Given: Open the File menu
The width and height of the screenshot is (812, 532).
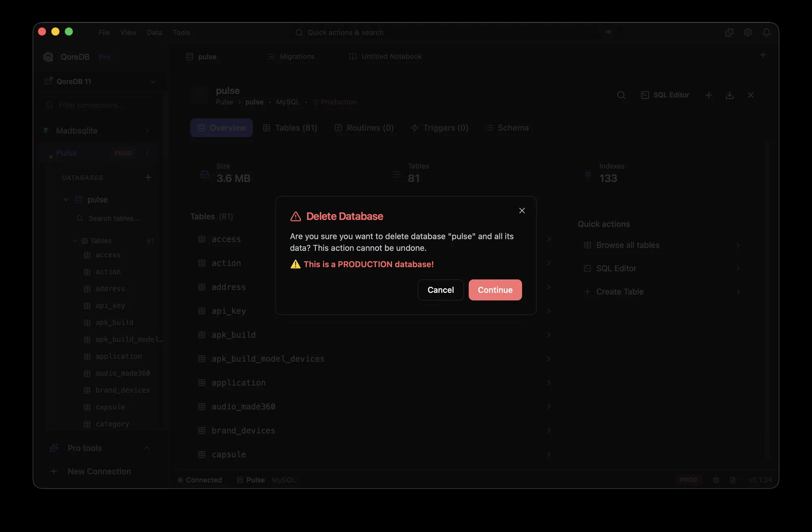Looking at the screenshot, I should pos(104,32).
